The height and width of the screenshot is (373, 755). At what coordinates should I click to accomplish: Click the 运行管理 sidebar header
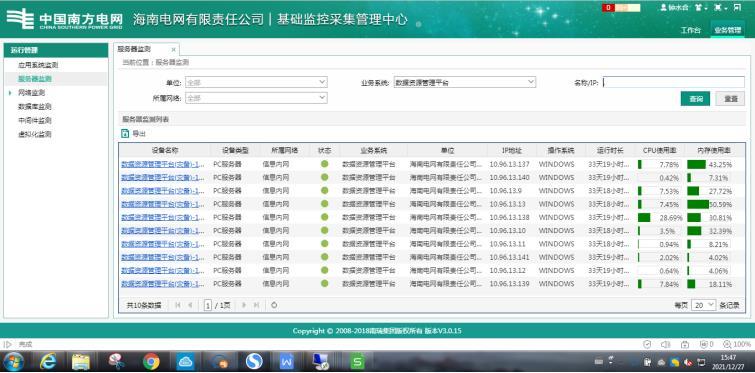pyautogui.click(x=55, y=50)
